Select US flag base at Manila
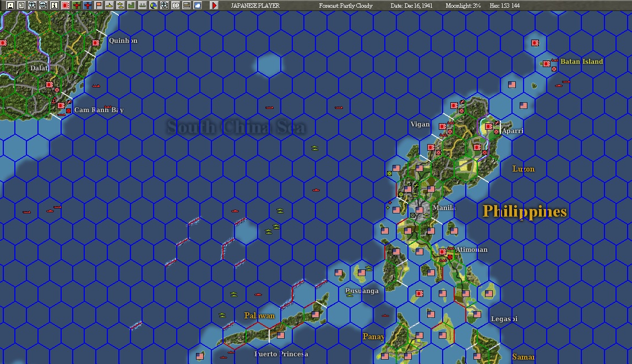The width and height of the screenshot is (632, 364). 419,210
